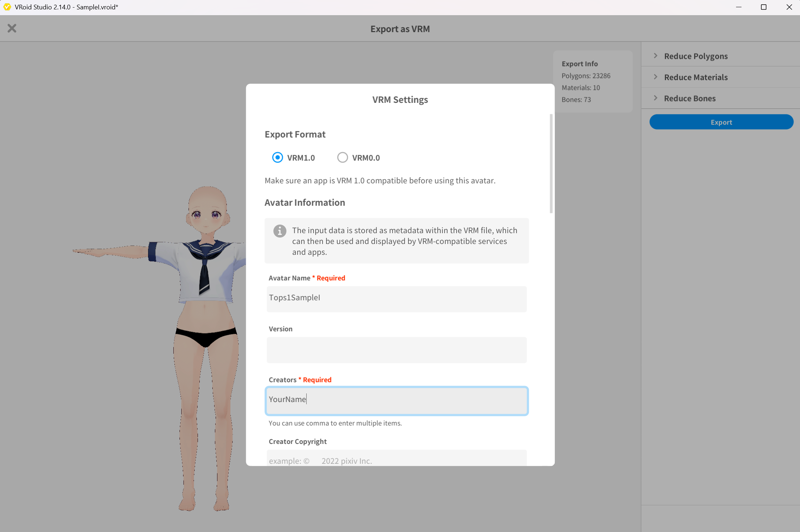Minimize the VRoid Studio window
This screenshot has height=532, width=800.
(739, 7)
